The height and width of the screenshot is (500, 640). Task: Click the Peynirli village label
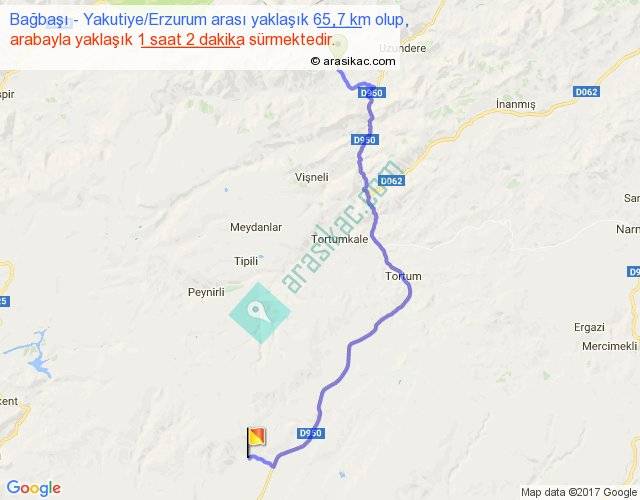tap(206, 292)
